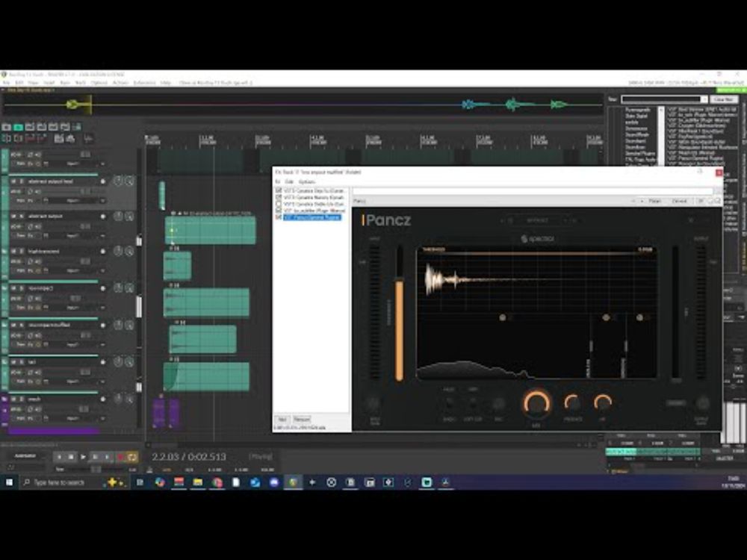Screen dimensions: 747x560
Task: Open the Trim automation mode on mech track
Action: (x=20, y=419)
